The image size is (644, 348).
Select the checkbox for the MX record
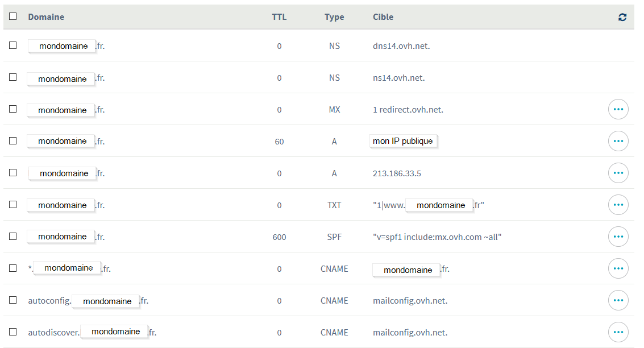pos(13,109)
